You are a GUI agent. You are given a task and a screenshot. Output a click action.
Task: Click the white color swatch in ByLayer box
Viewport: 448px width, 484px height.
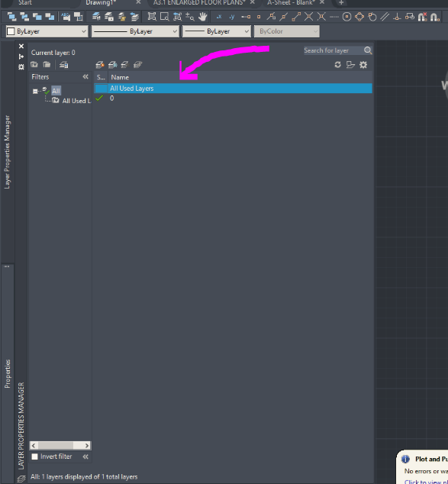tap(11, 31)
